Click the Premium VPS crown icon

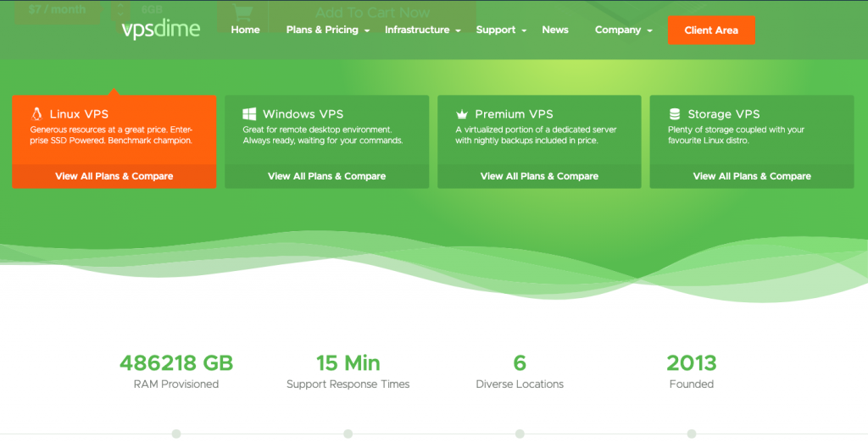click(462, 114)
